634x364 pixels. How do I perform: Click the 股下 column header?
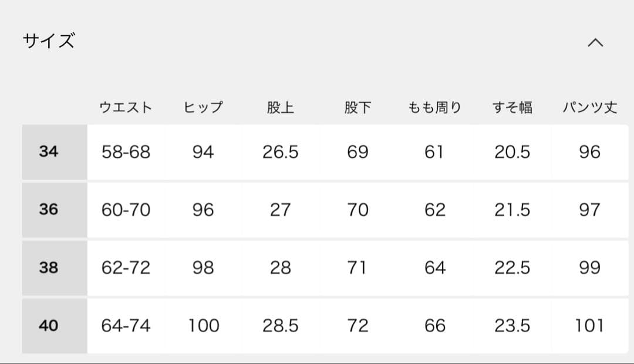[358, 108]
